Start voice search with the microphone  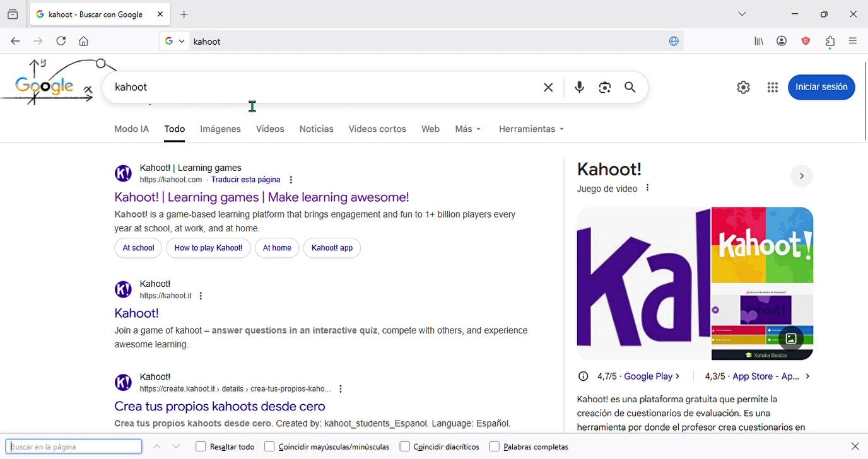point(579,87)
